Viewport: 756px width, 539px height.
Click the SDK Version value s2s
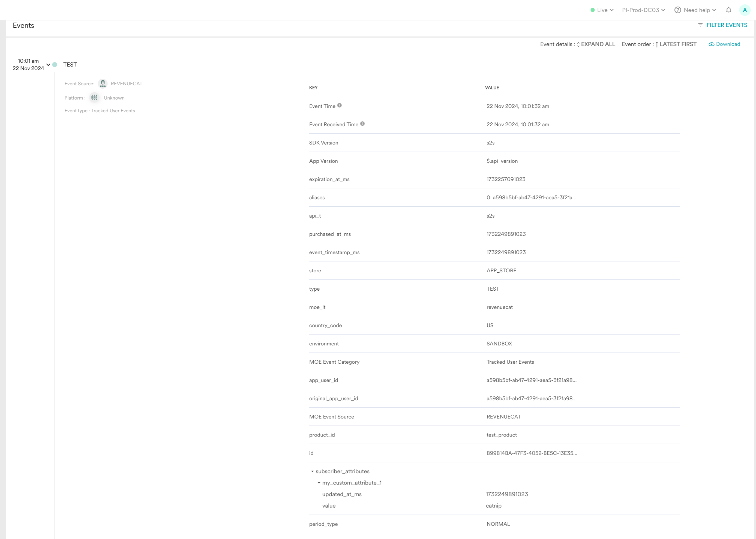[490, 143]
